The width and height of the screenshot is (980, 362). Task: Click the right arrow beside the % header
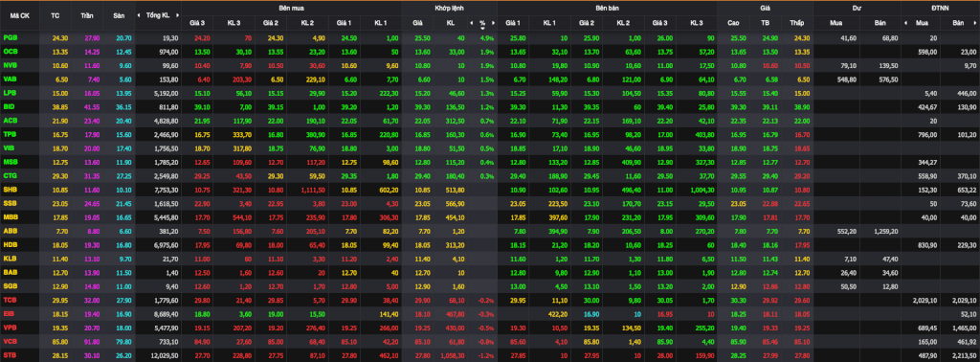(493, 23)
